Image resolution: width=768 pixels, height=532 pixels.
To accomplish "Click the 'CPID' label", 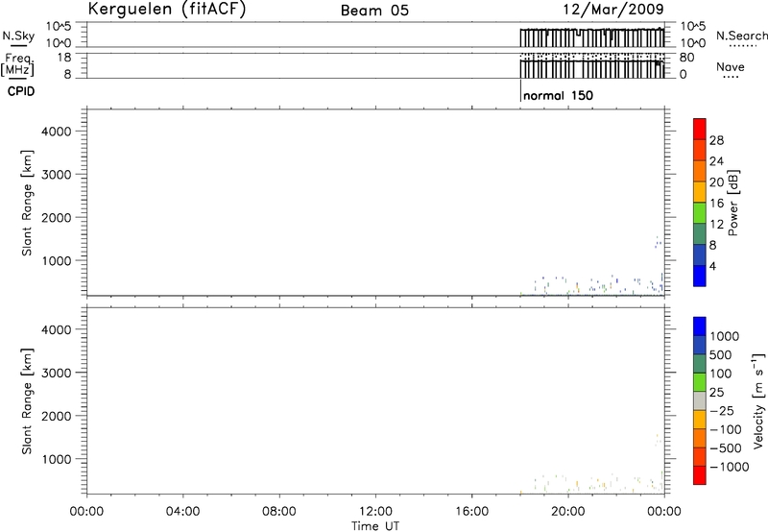I will [21, 91].
